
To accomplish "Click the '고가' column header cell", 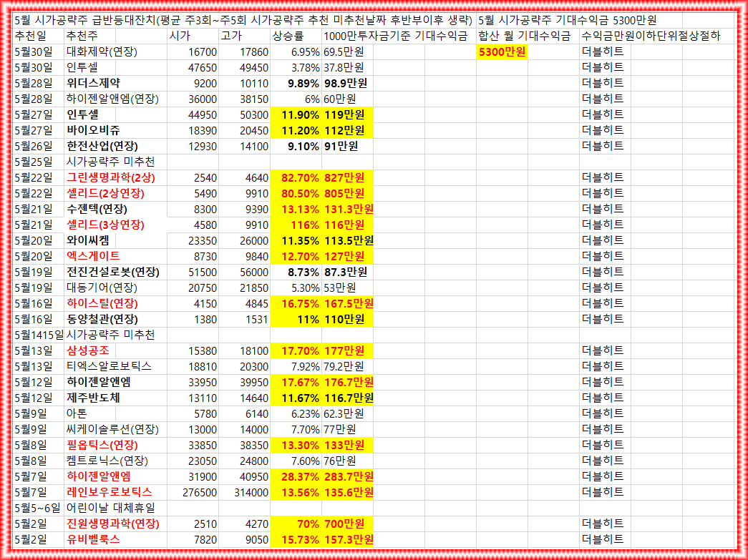I will click(x=244, y=36).
